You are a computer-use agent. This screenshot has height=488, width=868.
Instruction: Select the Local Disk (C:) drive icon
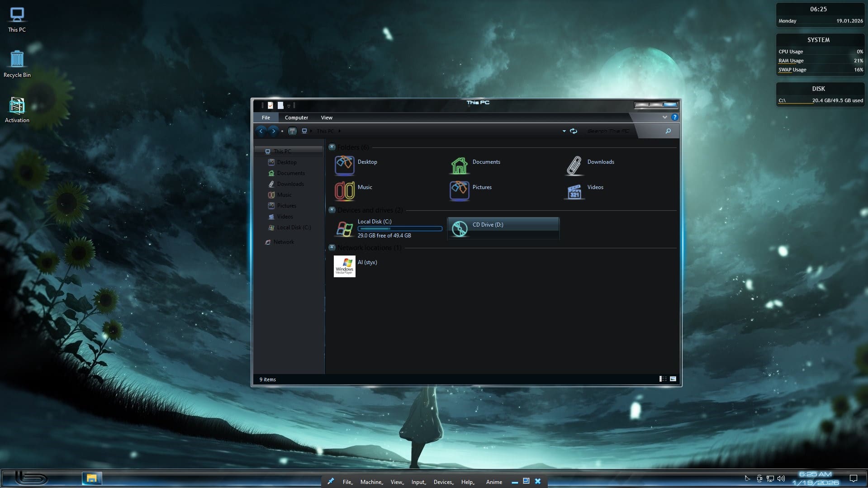[344, 228]
